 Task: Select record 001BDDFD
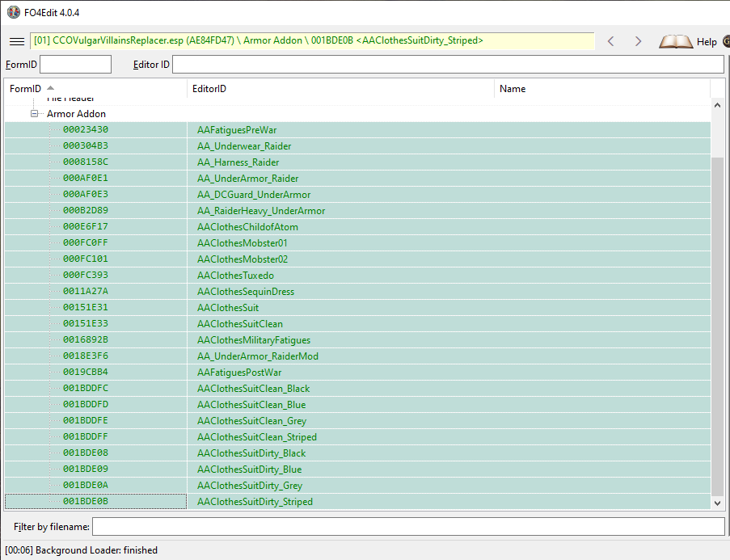pyautogui.click(x=85, y=405)
